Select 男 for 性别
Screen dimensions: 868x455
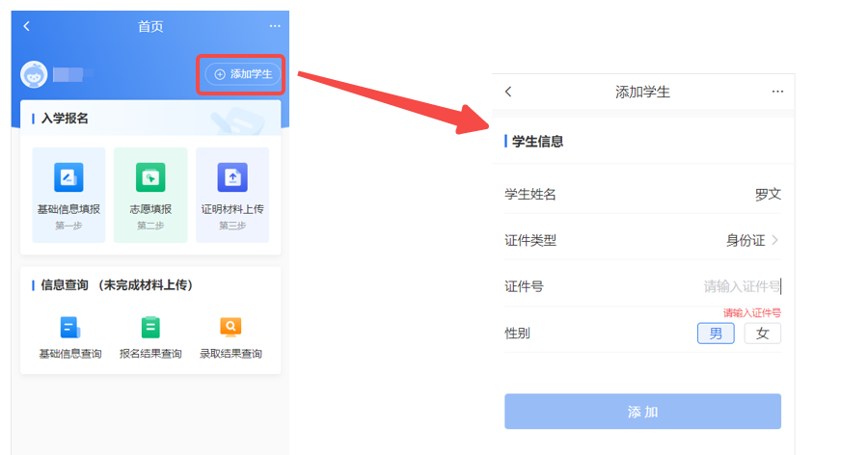(x=716, y=334)
